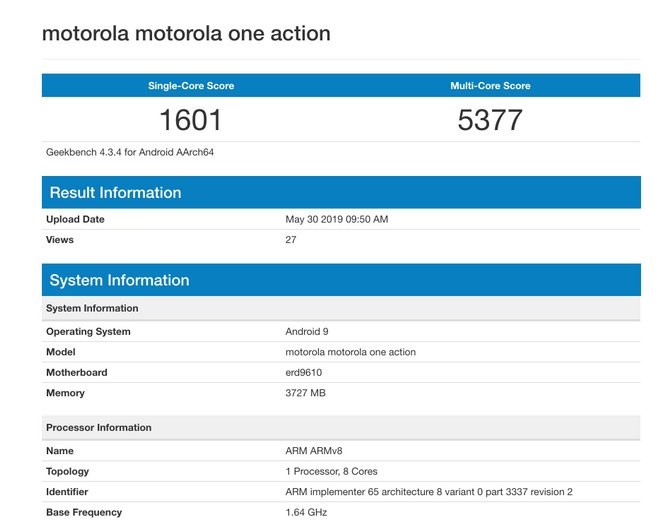Click the Identifier value ARM implementer 65
Screen dimensions: 660x531
pyautogui.click(x=428, y=492)
